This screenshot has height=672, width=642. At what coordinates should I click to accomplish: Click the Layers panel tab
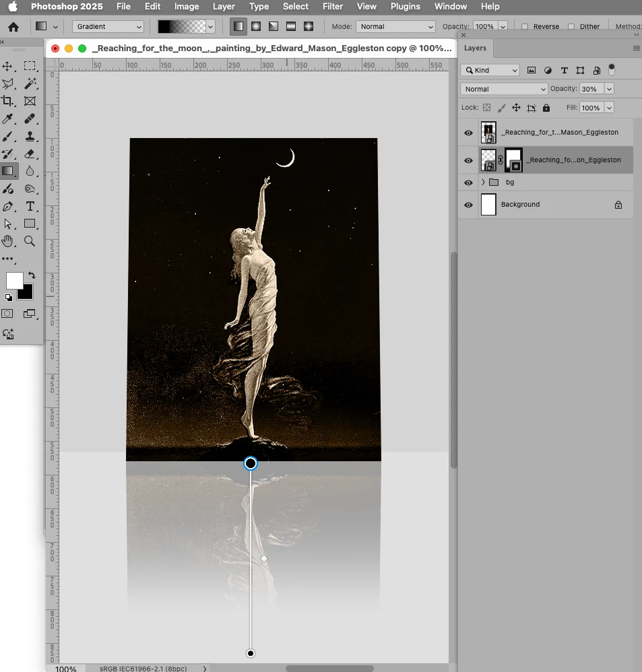[x=475, y=48]
